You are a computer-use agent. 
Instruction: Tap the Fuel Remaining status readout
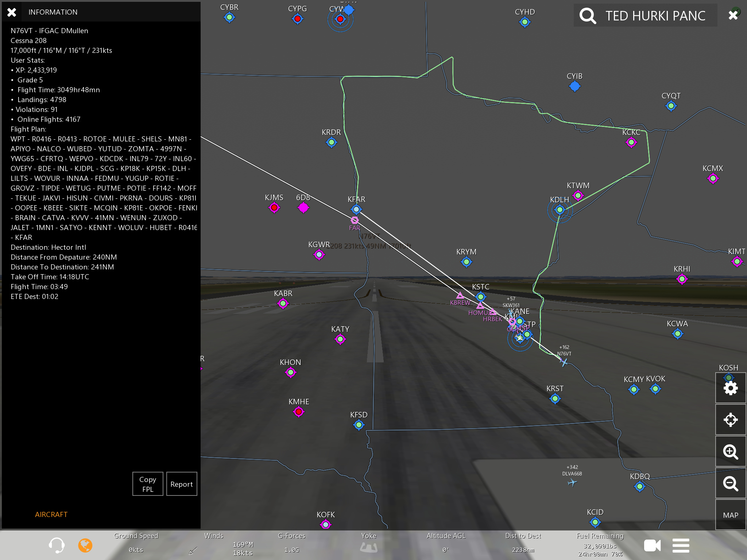coord(600,545)
